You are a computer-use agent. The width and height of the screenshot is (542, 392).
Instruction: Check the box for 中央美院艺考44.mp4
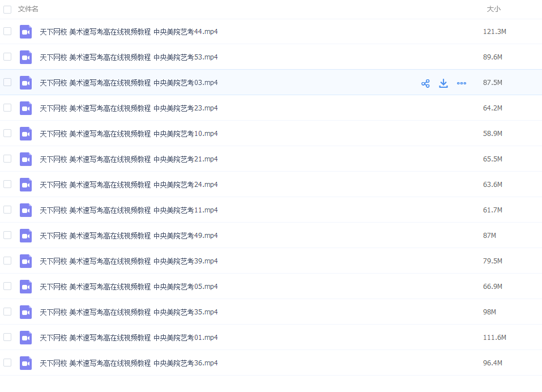point(7,31)
